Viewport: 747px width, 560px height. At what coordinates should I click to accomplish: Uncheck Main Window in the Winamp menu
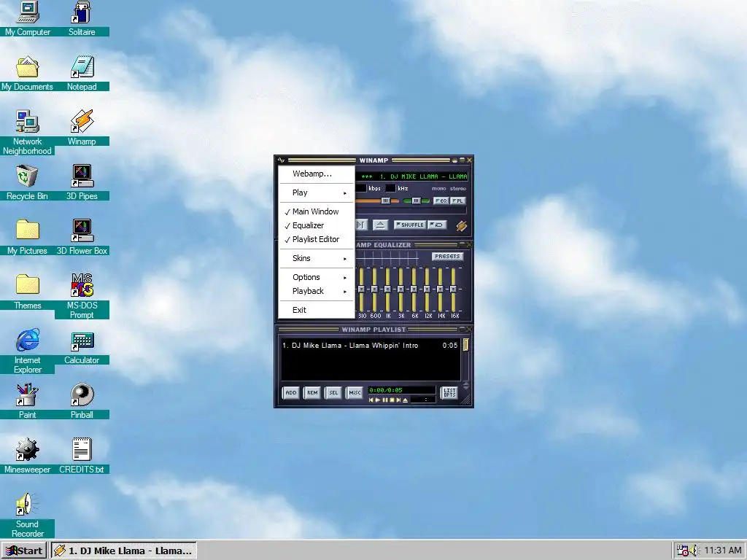pos(317,211)
